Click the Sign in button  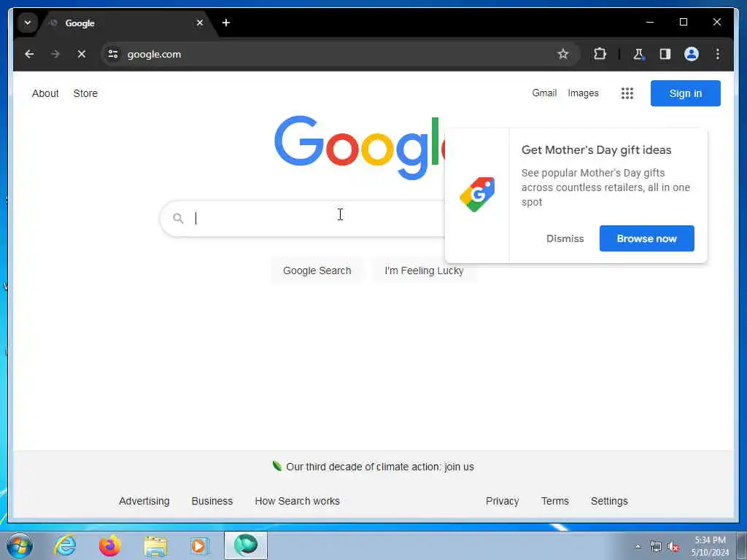pos(685,93)
